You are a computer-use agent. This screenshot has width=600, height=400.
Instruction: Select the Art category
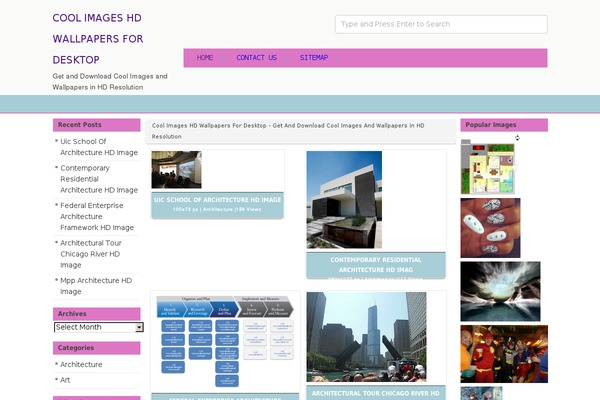pyautogui.click(x=65, y=380)
